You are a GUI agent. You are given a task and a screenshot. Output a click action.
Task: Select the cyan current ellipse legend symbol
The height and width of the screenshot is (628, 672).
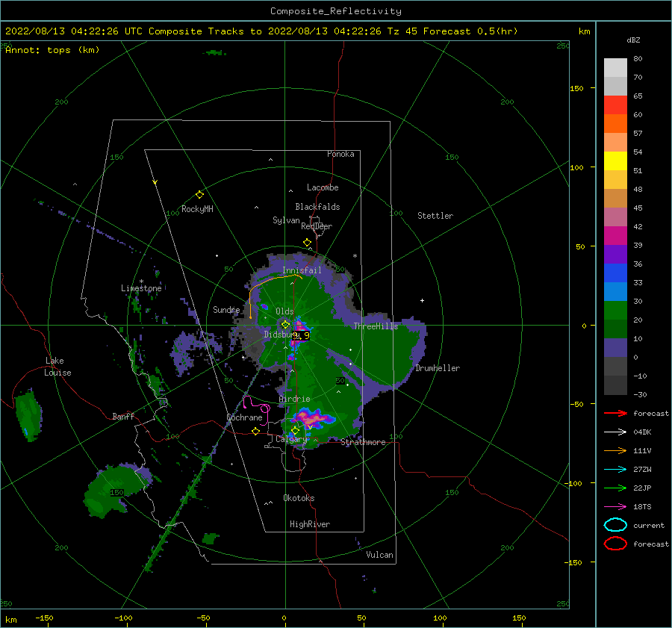pyautogui.click(x=615, y=525)
